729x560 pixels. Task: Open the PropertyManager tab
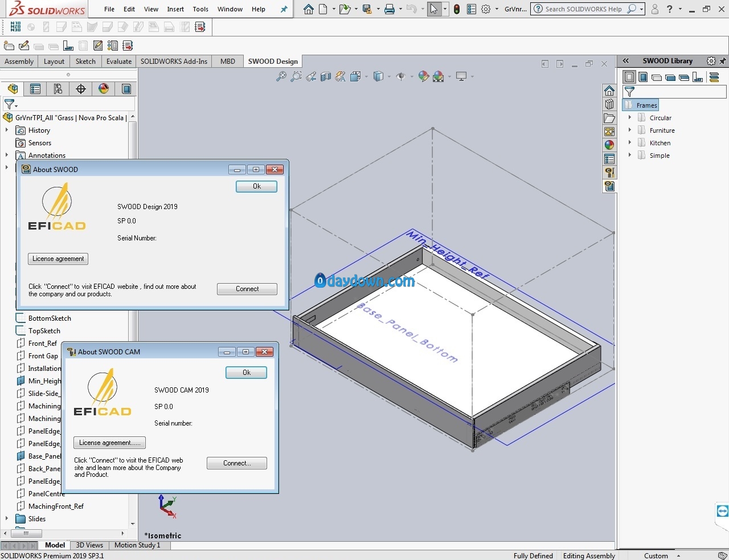[x=35, y=89]
